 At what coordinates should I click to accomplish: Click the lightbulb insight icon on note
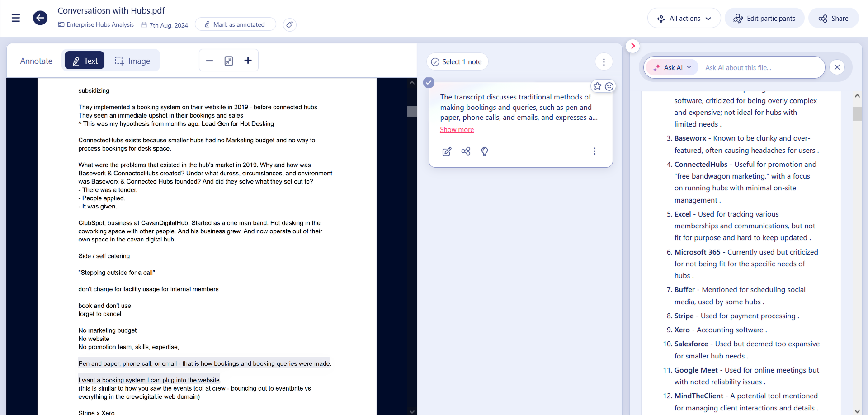tap(485, 151)
